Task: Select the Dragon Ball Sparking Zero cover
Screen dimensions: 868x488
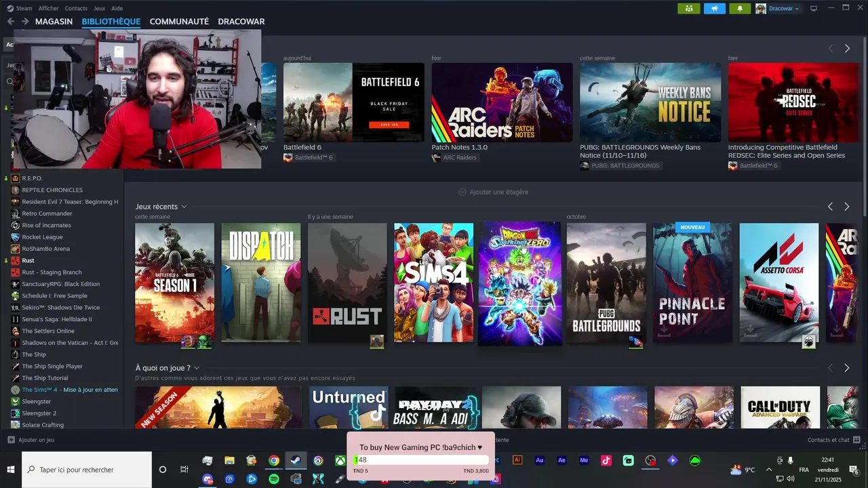Action: (520, 283)
